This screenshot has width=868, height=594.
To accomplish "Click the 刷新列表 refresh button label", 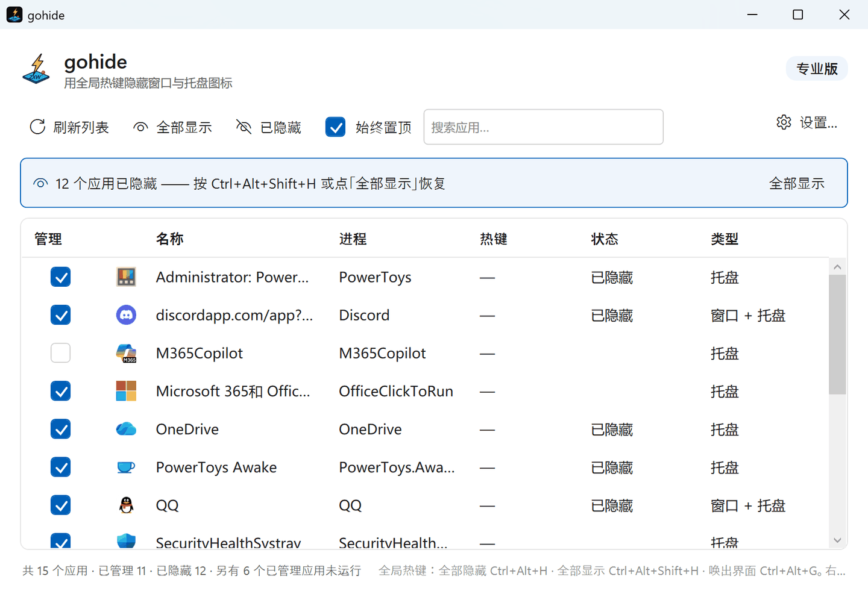I will coord(81,127).
